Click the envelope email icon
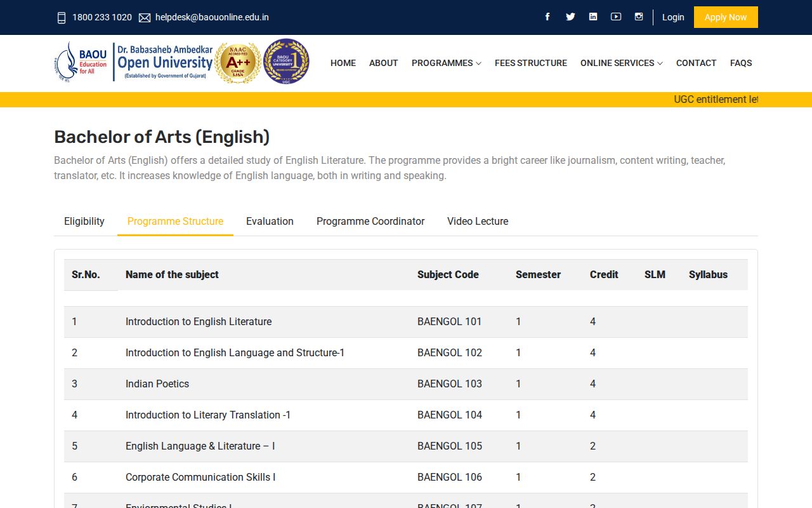 pyautogui.click(x=145, y=18)
